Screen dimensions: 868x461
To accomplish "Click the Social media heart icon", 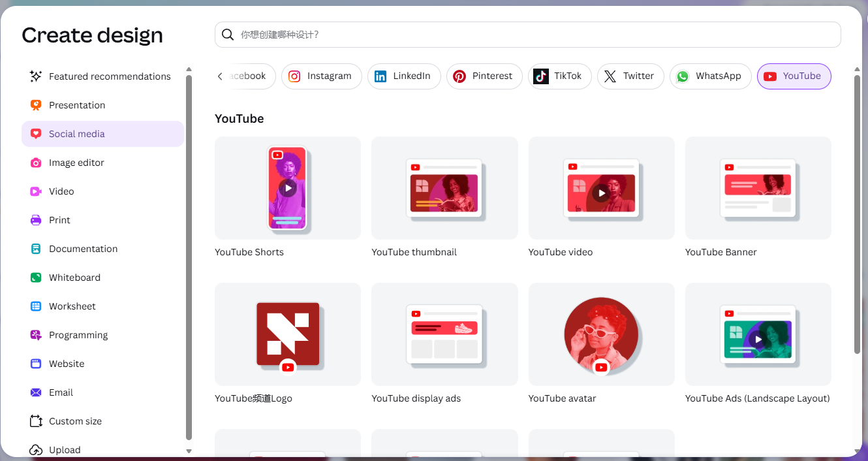I will click(x=36, y=134).
